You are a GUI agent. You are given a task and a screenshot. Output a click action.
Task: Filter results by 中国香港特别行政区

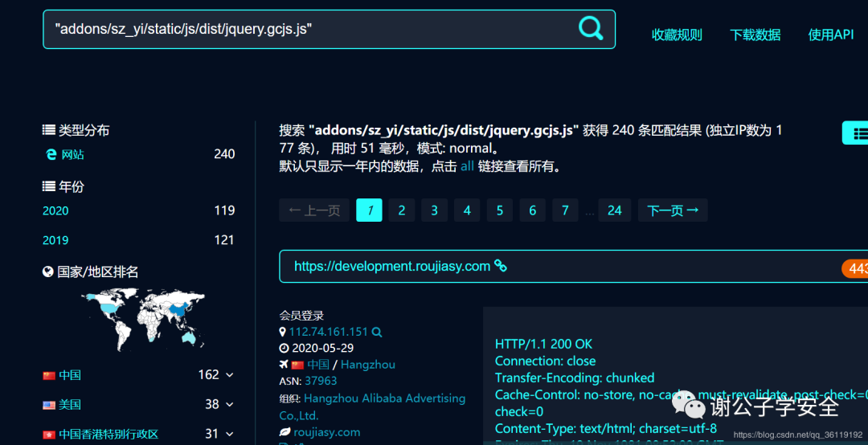click(108, 435)
